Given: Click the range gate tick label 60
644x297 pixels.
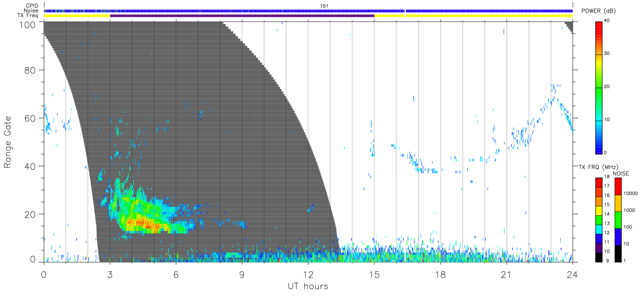Looking at the screenshot, I should (x=30, y=118).
